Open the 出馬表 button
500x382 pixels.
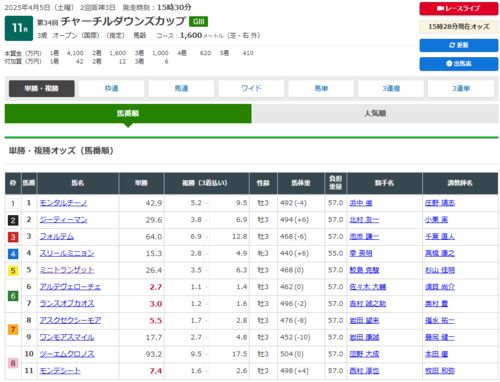coord(459,64)
